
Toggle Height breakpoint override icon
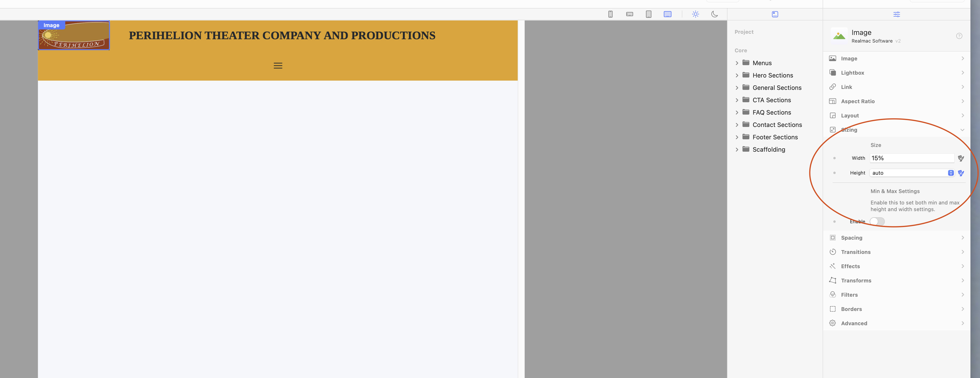click(961, 173)
